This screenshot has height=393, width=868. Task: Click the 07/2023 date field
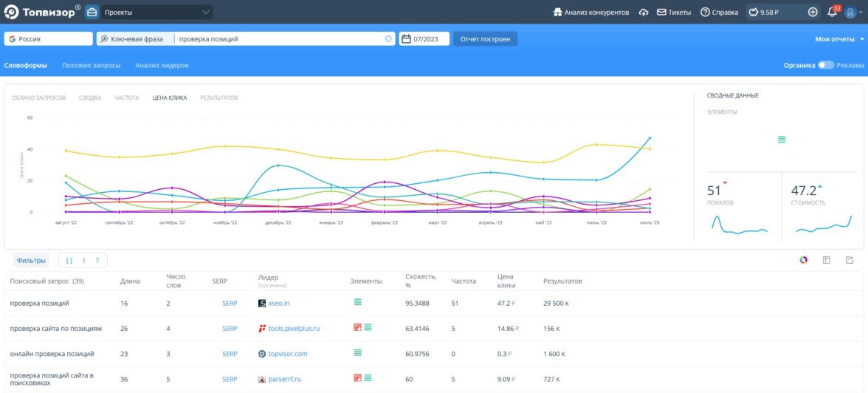tap(424, 39)
